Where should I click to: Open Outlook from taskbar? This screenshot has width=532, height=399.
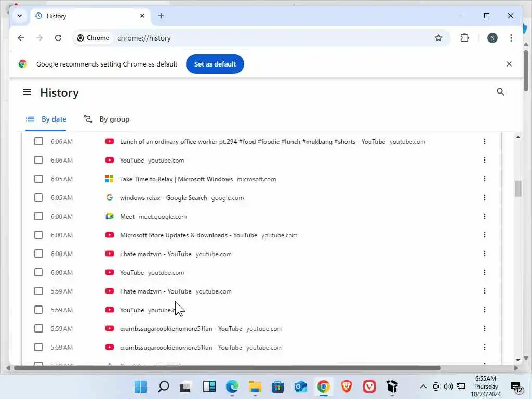tap(301, 387)
